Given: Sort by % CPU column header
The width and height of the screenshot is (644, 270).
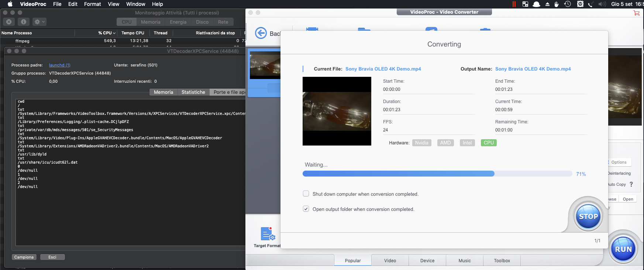Looking at the screenshot, I should [107, 33].
